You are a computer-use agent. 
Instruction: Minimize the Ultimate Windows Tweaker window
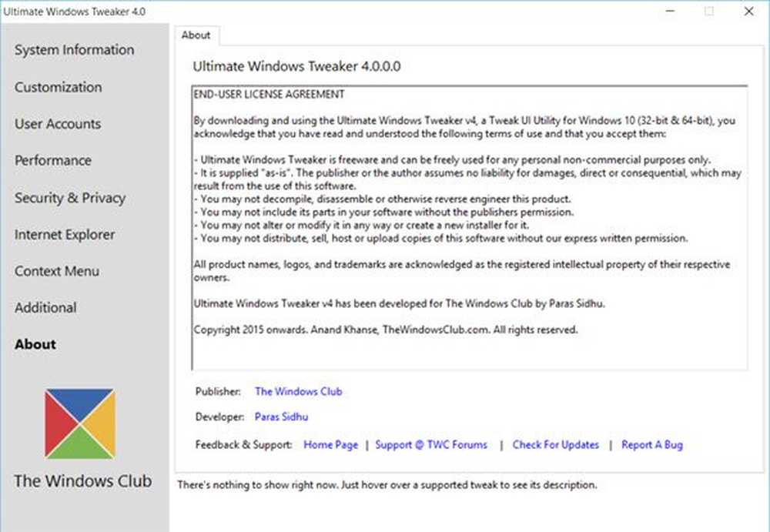pyautogui.click(x=671, y=11)
